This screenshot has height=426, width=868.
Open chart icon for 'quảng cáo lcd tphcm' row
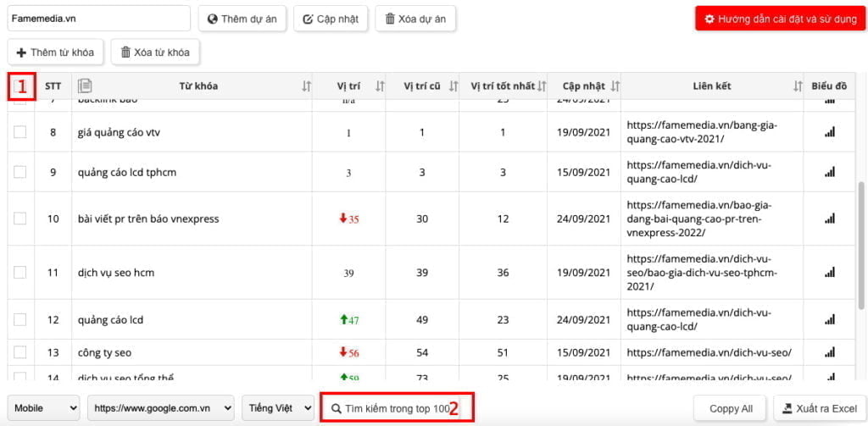(x=829, y=172)
